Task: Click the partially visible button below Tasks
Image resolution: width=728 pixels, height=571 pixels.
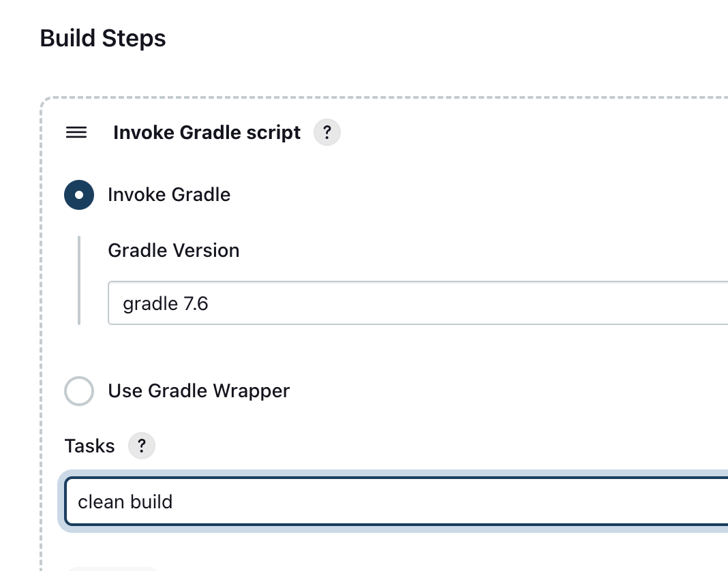Action: click(112, 568)
